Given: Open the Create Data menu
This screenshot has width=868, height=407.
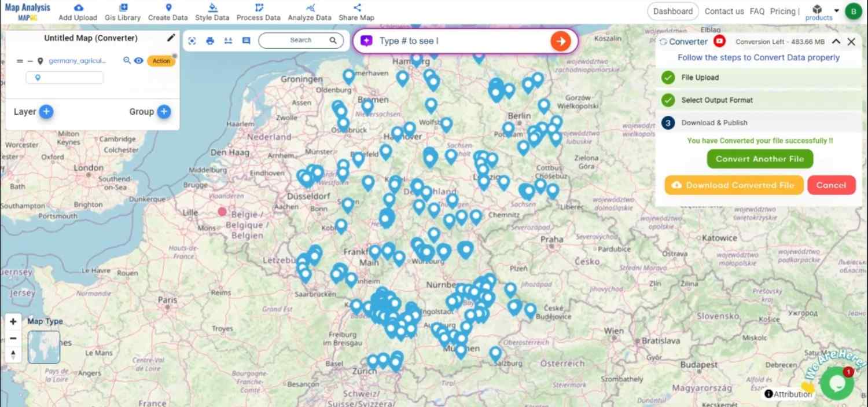Looking at the screenshot, I should (168, 12).
